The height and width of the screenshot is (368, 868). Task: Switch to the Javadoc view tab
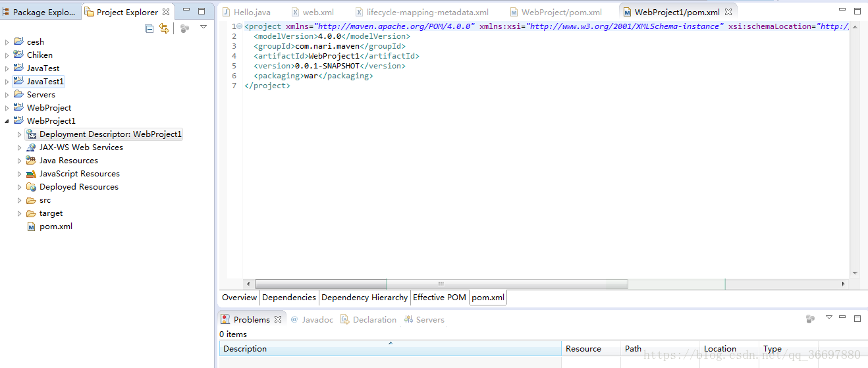tap(312, 319)
